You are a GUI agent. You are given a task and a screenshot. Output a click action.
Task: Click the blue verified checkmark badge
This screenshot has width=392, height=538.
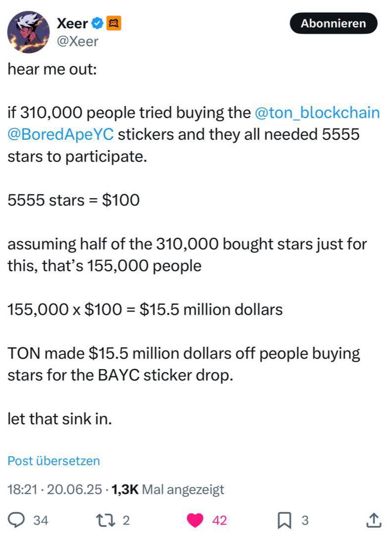tap(98, 23)
